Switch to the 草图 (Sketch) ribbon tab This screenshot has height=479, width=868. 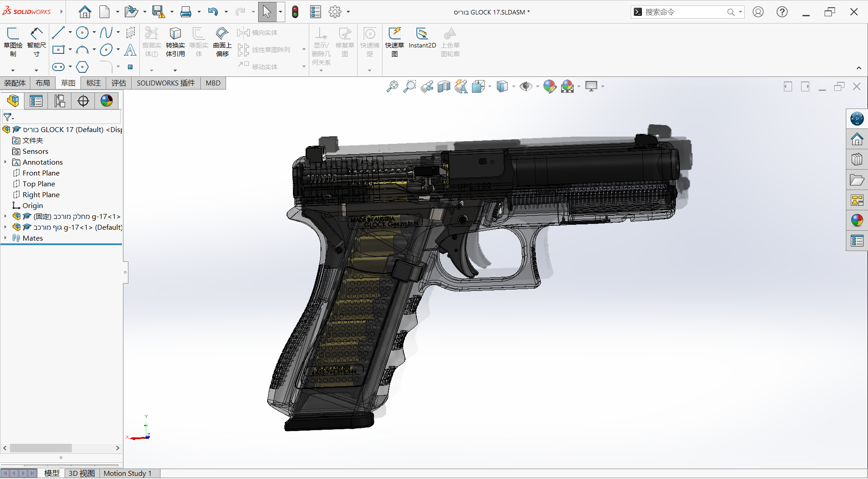(68, 83)
